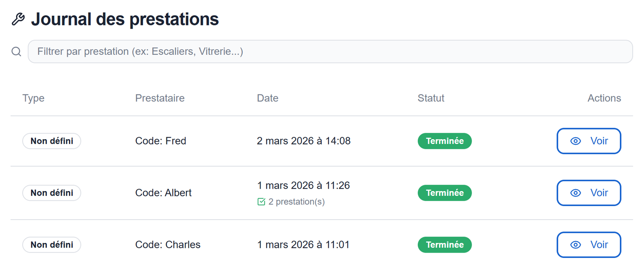Screen dimensions: 644x274
Task: Focus the Filtrer par prestation search field
Action: (x=330, y=52)
